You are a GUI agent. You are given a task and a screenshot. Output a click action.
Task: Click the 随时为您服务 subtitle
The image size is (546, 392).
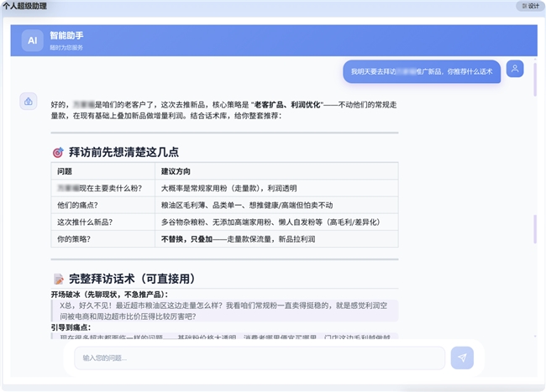[x=66, y=48]
